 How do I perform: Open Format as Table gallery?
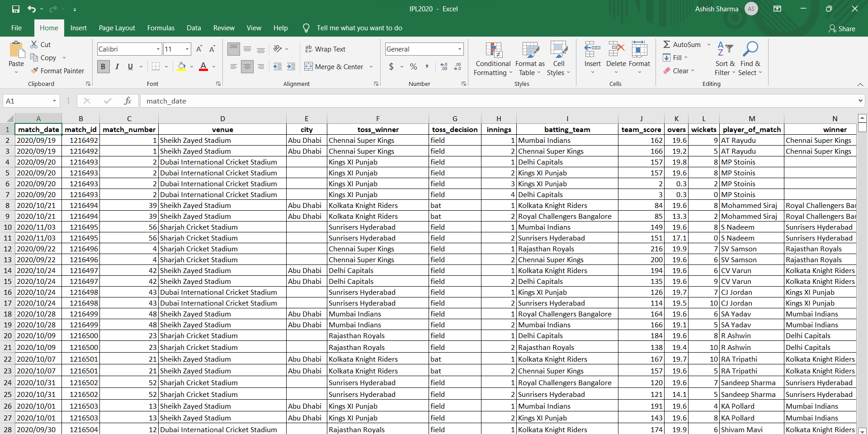530,59
